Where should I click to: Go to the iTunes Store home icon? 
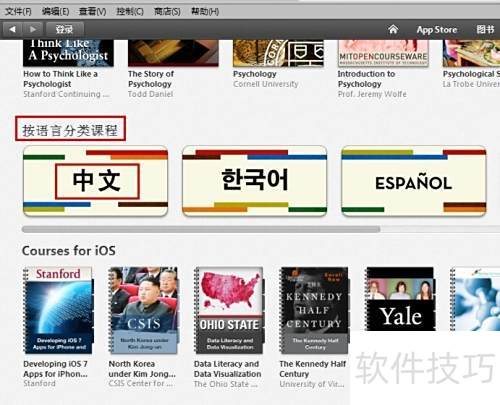[x=393, y=29]
